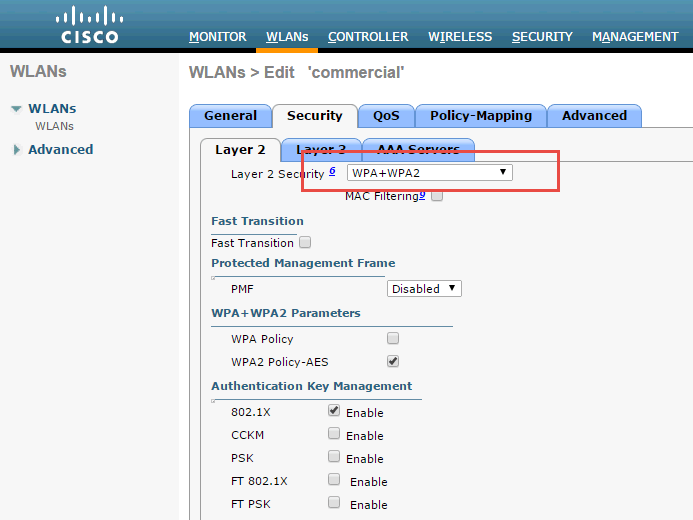Screen dimensions: 693x520
Task: Select the Layer 2 sub-tab
Action: (240, 150)
